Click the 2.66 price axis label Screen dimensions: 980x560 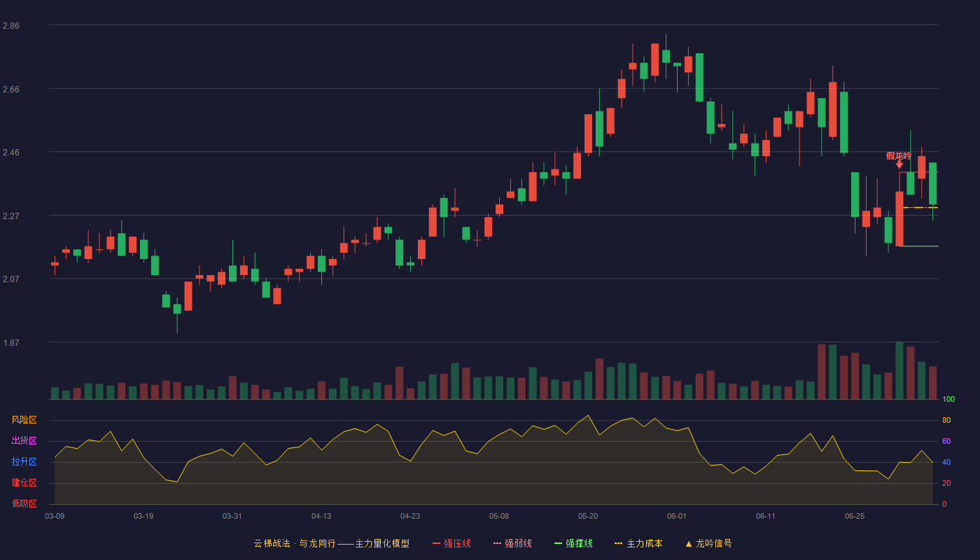[11, 90]
